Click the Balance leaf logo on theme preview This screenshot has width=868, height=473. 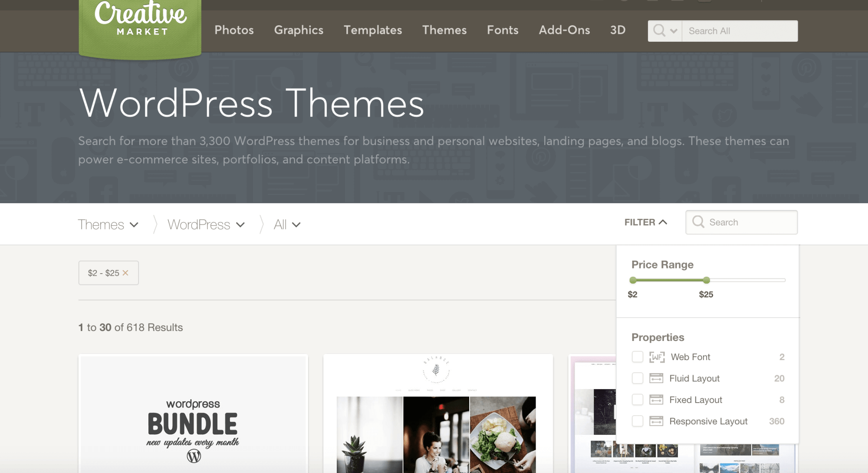point(436,370)
